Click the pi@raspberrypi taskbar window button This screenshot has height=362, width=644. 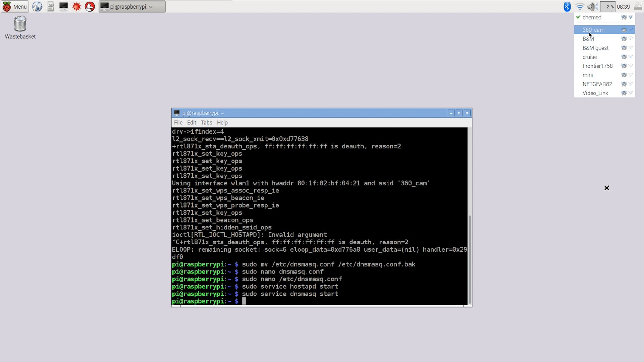(x=132, y=6)
